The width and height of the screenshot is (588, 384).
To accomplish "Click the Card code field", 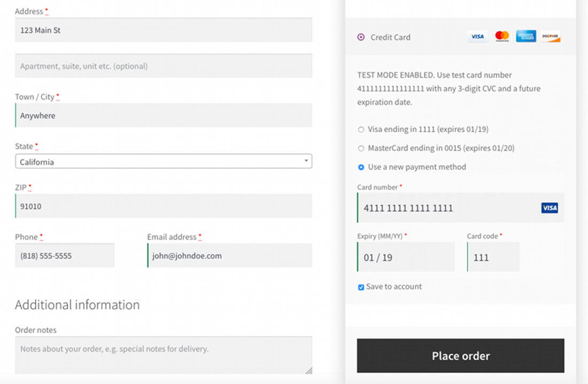I will (493, 257).
